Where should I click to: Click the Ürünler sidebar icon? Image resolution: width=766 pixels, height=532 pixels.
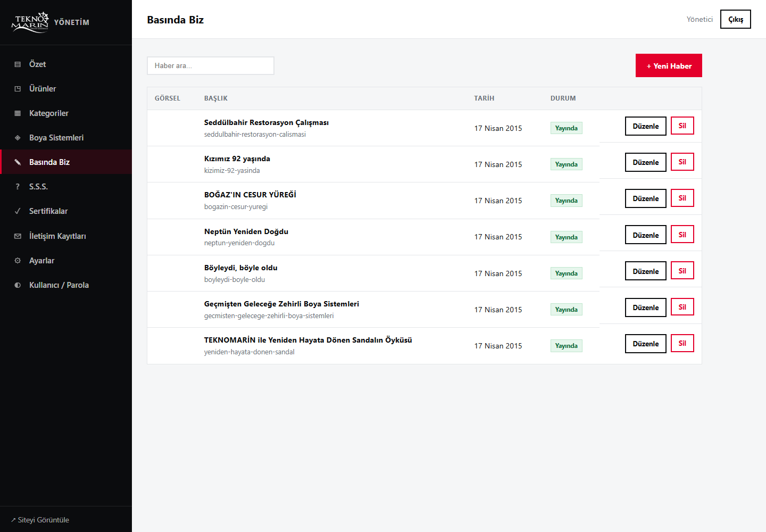click(x=18, y=89)
